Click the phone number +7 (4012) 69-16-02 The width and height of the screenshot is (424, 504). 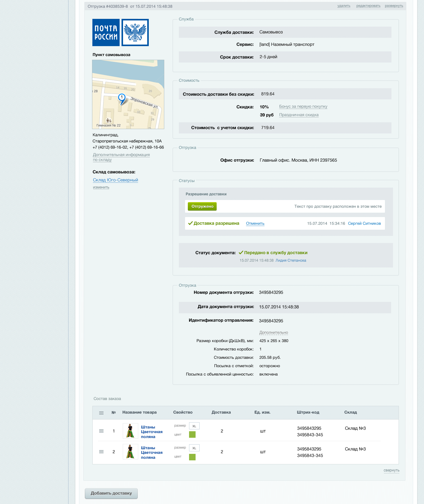tap(110, 147)
